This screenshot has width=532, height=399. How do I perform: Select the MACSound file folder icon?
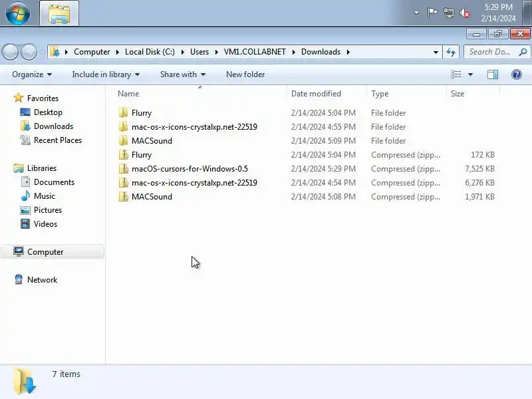pos(124,140)
